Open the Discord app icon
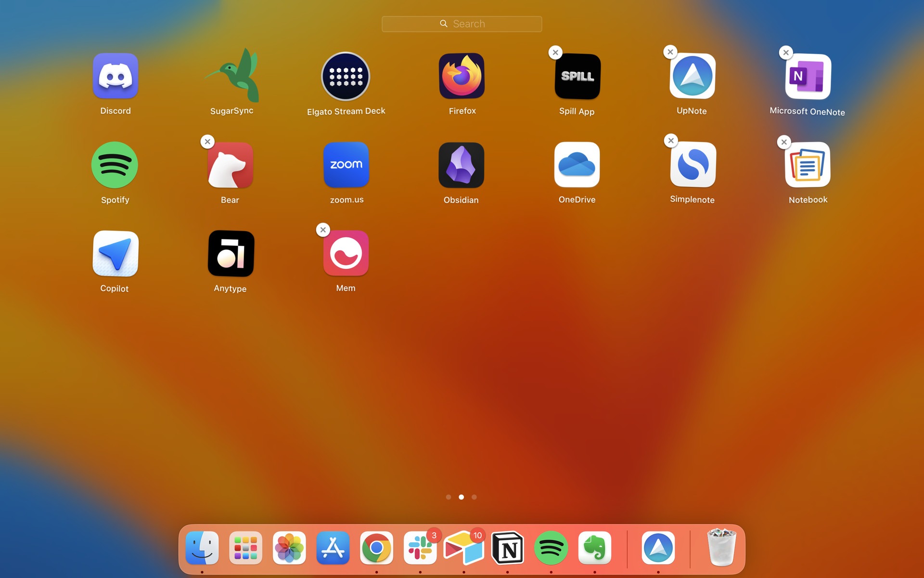This screenshot has height=578, width=924. [x=115, y=76]
